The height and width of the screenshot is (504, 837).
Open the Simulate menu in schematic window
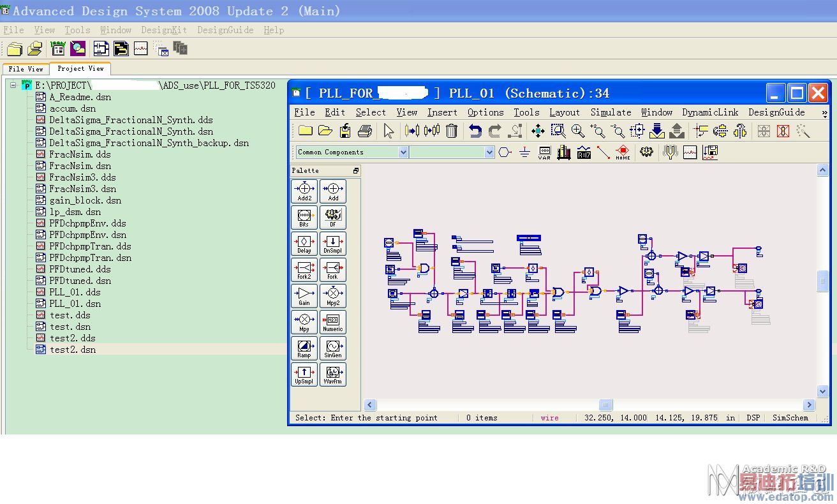(611, 112)
